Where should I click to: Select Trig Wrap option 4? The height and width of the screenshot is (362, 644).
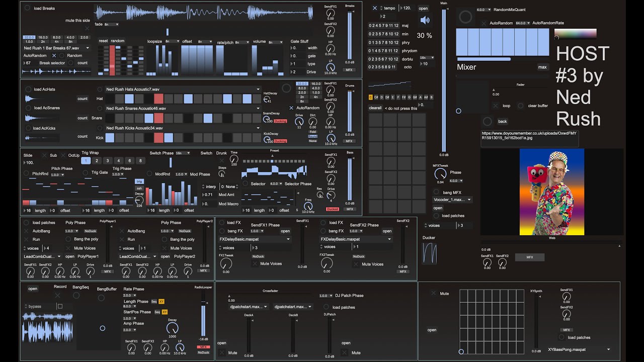pyautogui.click(x=119, y=160)
